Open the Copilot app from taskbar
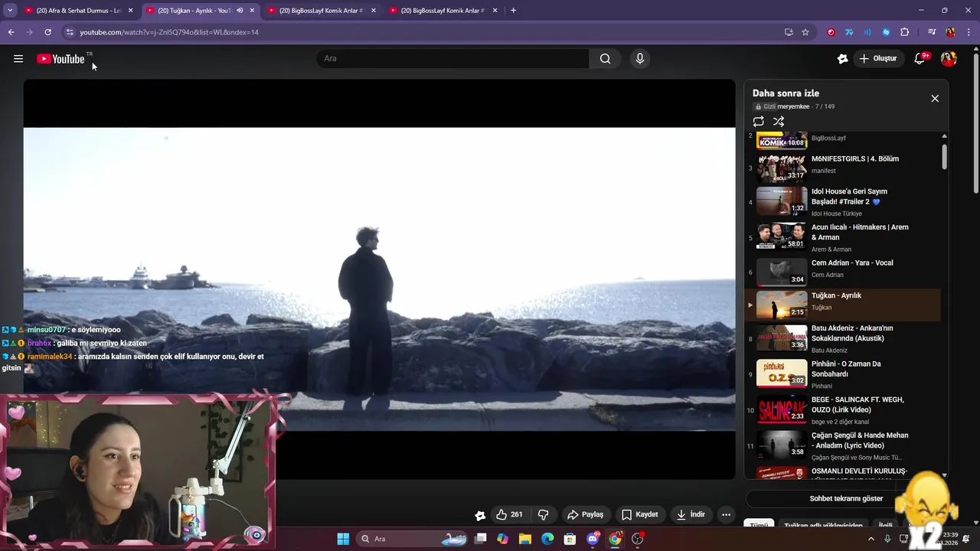Viewport: 980px width, 551px height. tap(503, 539)
